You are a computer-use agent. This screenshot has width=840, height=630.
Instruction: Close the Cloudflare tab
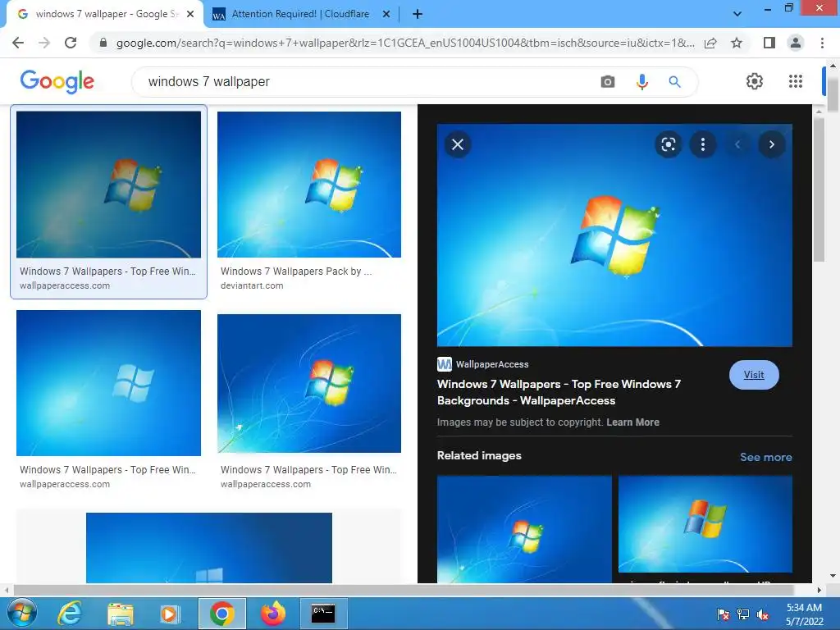(x=386, y=15)
